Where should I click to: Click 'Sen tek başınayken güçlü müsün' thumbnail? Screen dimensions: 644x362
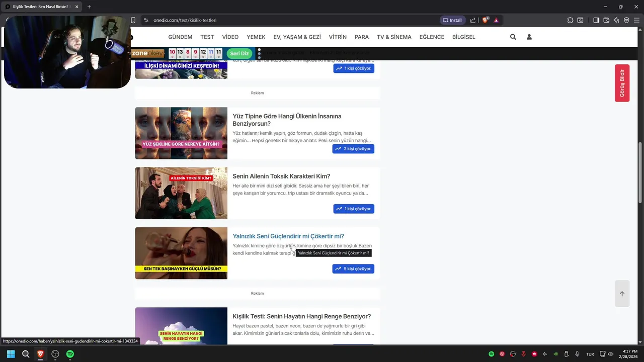tap(181, 253)
